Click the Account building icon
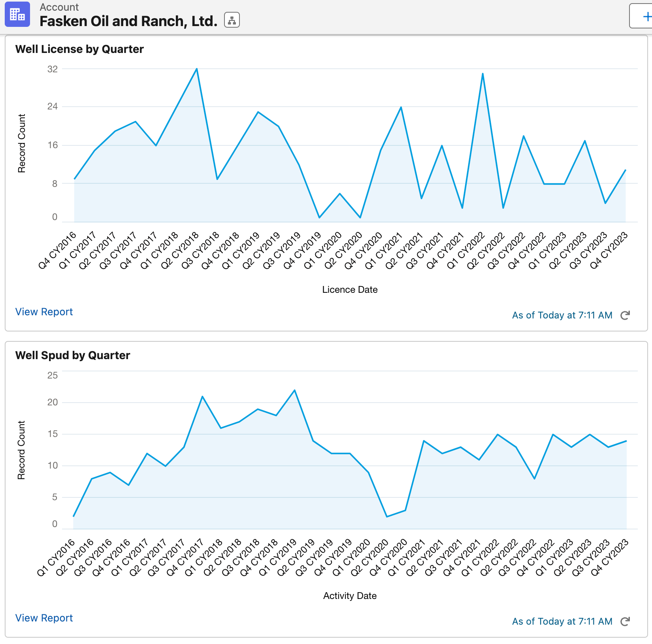 tap(17, 14)
